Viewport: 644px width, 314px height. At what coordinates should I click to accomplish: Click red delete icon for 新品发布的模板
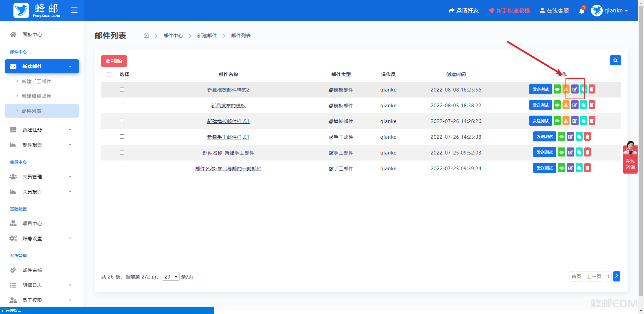[x=592, y=105]
